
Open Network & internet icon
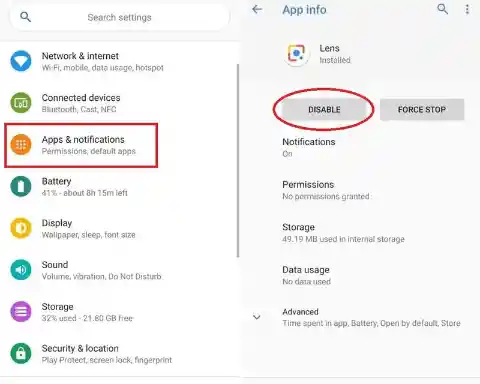tap(21, 61)
